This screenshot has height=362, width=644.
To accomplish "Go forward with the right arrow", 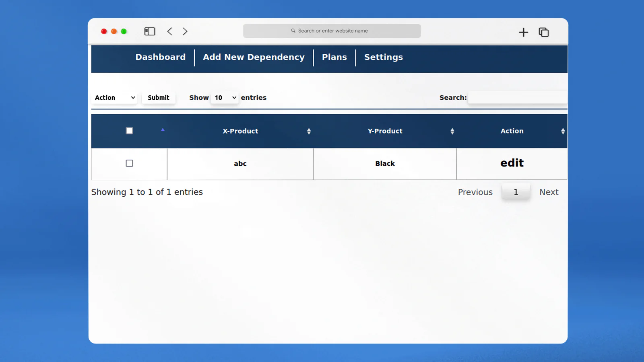I will click(185, 31).
